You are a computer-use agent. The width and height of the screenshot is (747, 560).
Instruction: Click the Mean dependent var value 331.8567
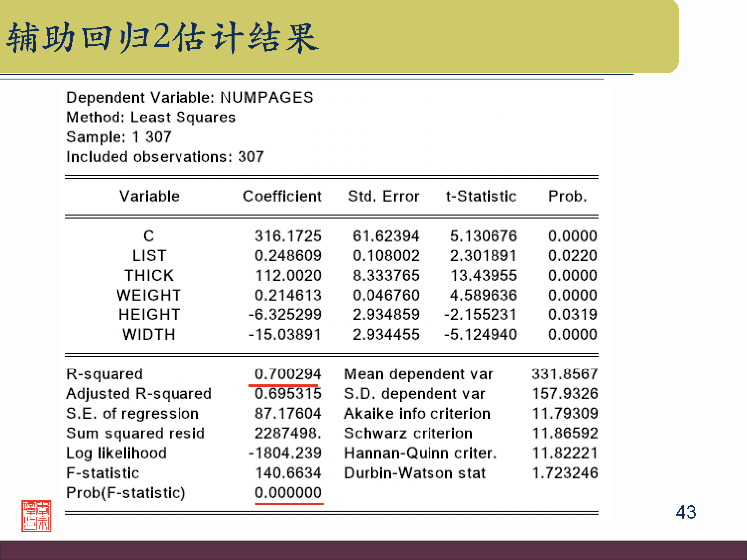(x=565, y=374)
